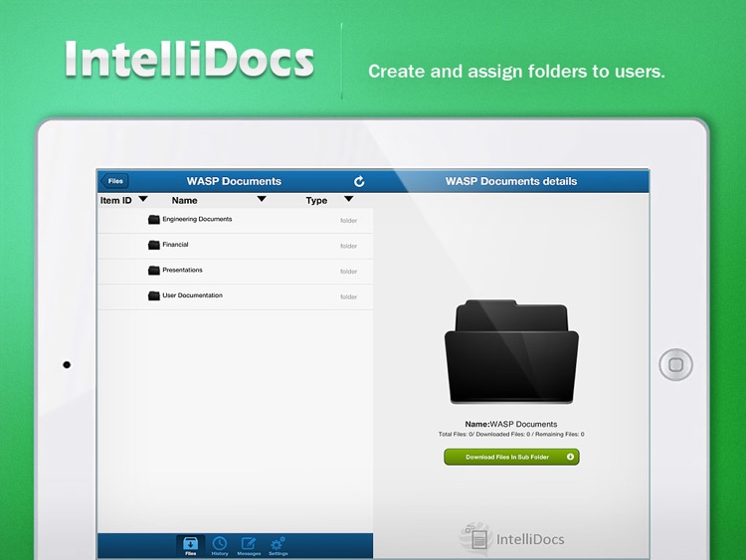746x560 pixels.
Task: Select the Presentations row name
Action: (x=182, y=270)
